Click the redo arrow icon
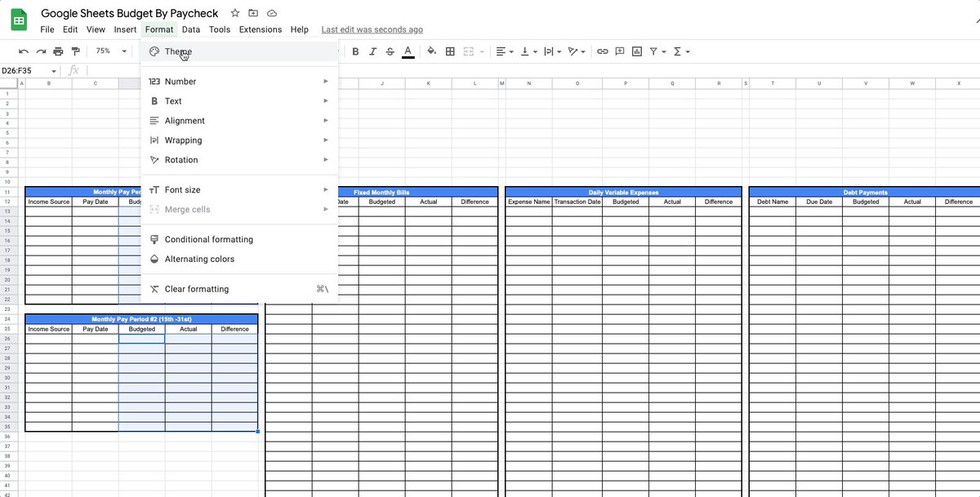Image resolution: width=980 pixels, height=497 pixels. 41,51
